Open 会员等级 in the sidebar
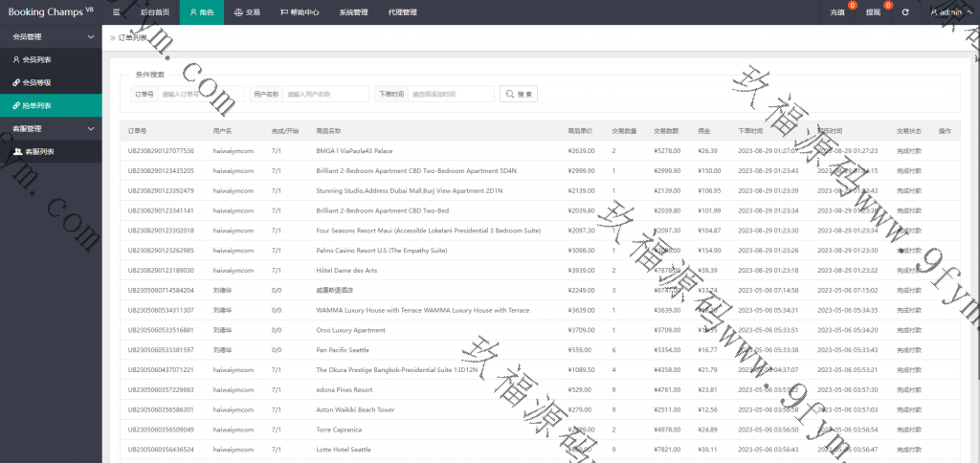This screenshot has height=463, width=980. pos(36,82)
